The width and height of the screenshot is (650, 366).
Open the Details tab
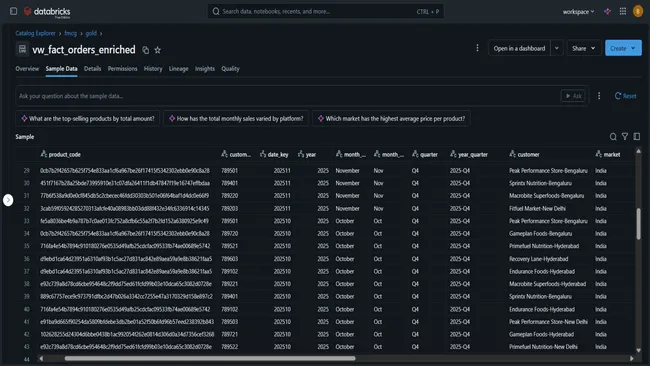point(92,69)
